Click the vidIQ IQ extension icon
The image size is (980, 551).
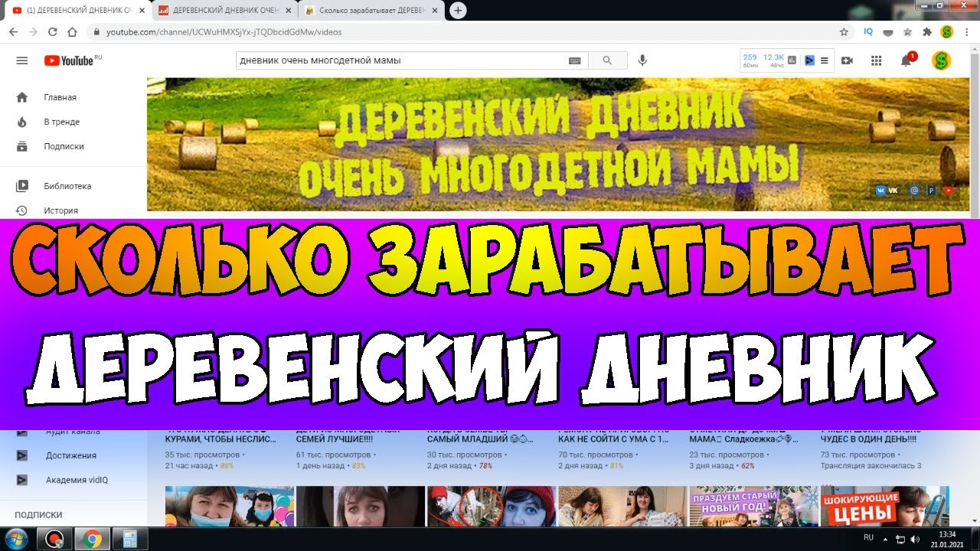tap(868, 32)
